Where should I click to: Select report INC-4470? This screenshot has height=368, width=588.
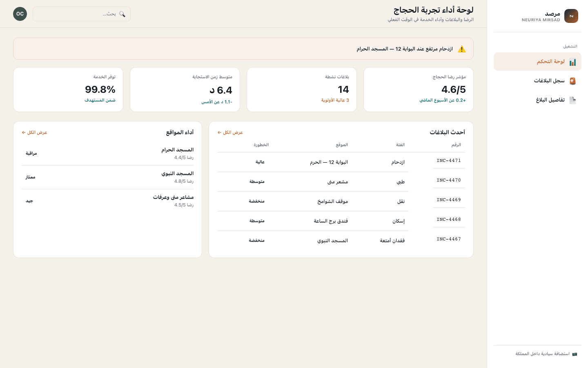[x=448, y=180]
